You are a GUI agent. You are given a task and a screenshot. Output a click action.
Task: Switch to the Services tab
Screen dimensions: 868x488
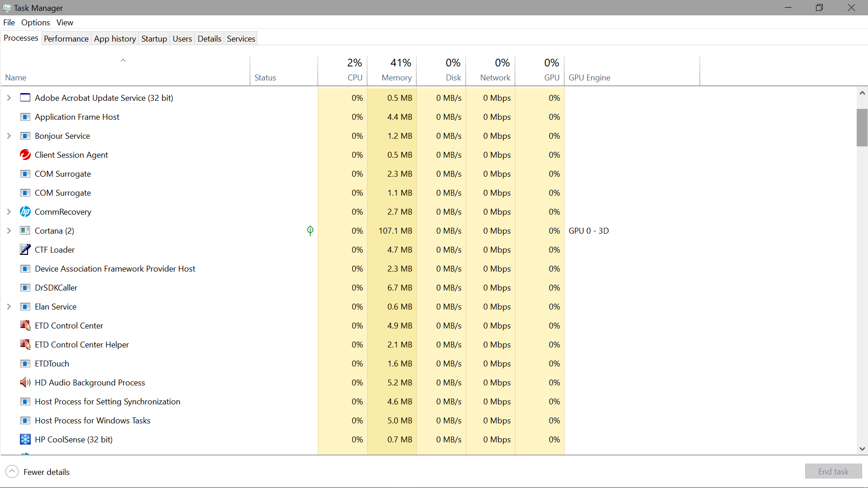[x=241, y=38]
